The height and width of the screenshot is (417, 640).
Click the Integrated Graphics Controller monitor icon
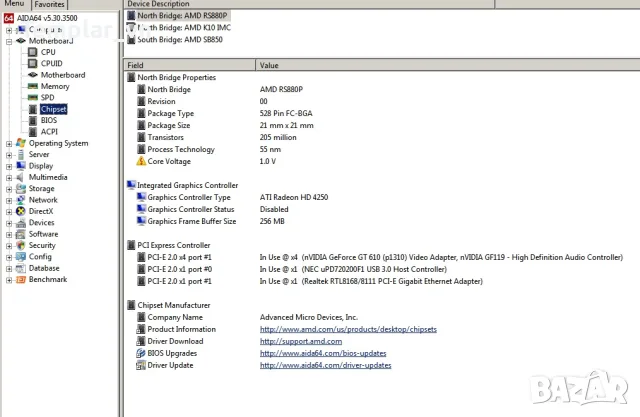point(131,185)
